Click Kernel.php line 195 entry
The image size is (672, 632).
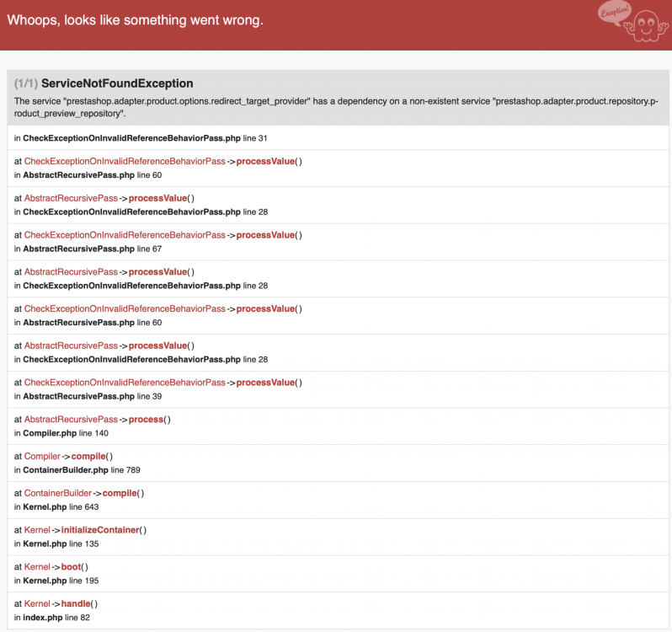[x=56, y=581]
